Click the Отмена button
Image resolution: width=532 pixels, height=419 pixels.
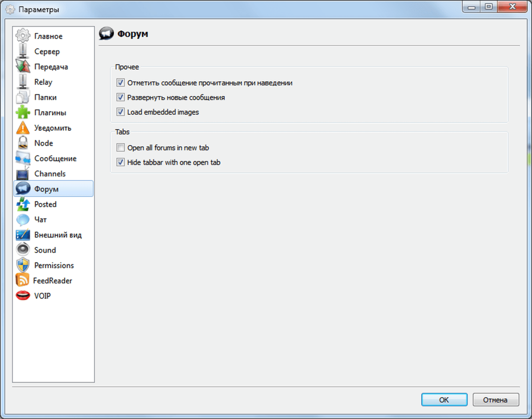pos(496,400)
